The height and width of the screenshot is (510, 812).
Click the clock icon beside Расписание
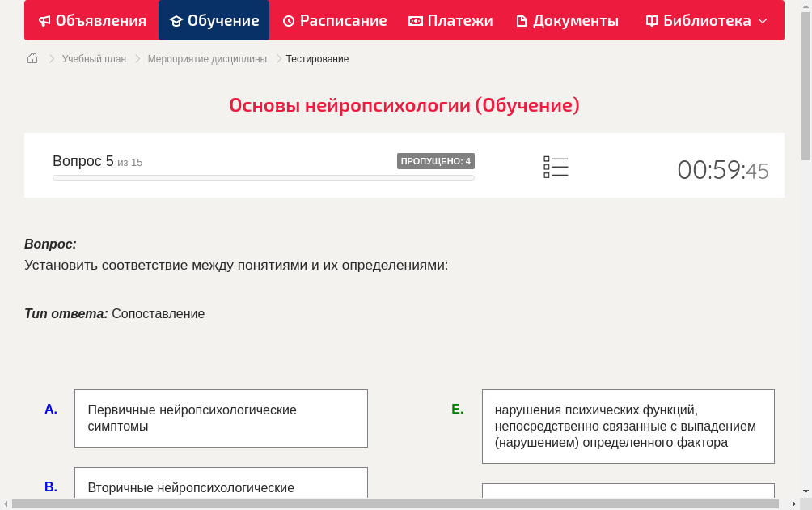tap(287, 20)
